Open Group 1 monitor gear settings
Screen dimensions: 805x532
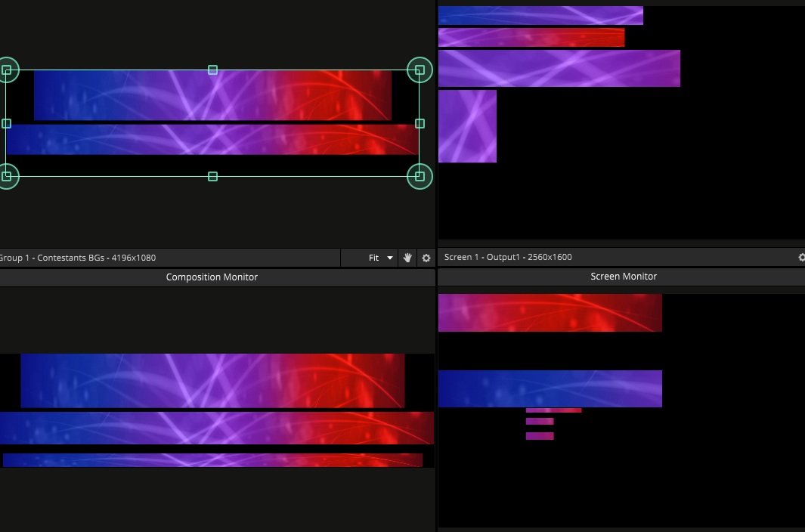click(x=426, y=258)
